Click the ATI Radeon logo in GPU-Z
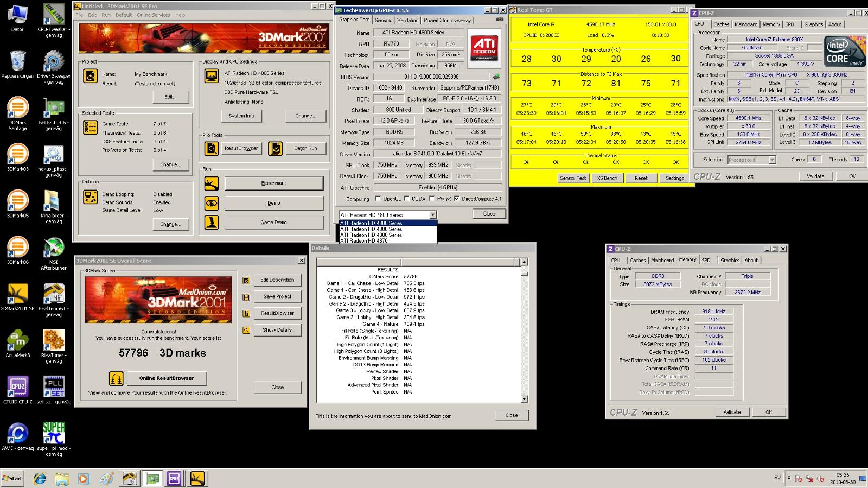Viewport: 868px width, 488px height. coord(484,49)
